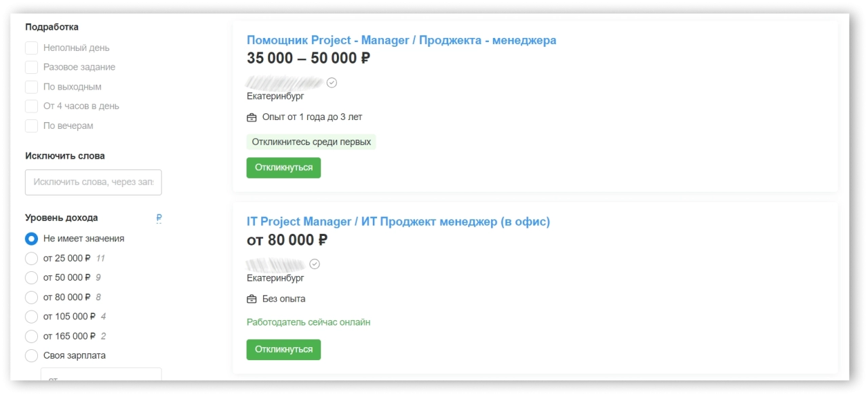Open the Помощник Project-Manager vacancy
Screen dimensions: 868x396
(401, 40)
